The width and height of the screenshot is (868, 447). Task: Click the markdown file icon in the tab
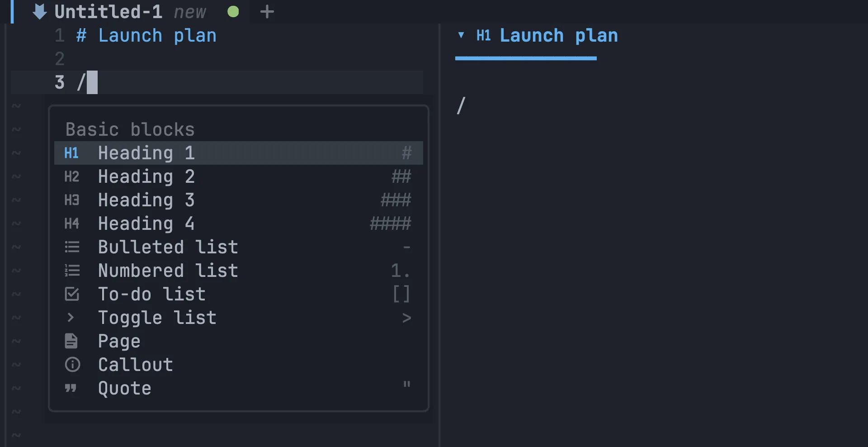(40, 12)
